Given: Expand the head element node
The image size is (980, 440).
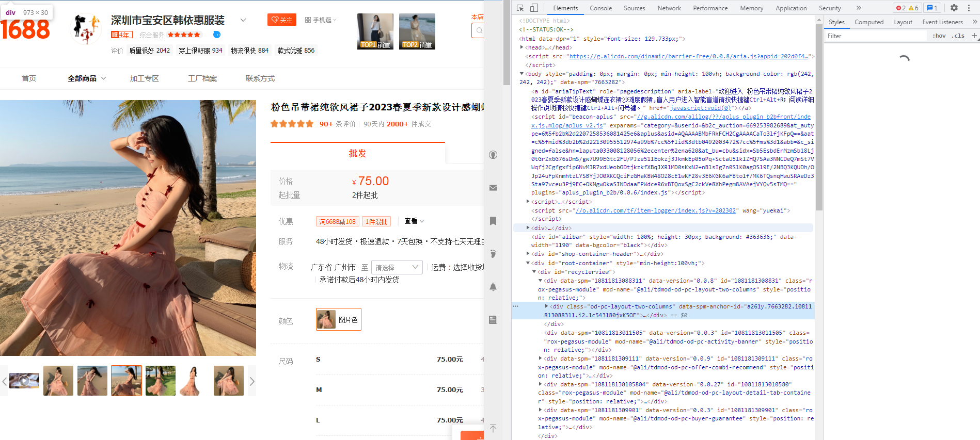Looking at the screenshot, I should [521, 47].
